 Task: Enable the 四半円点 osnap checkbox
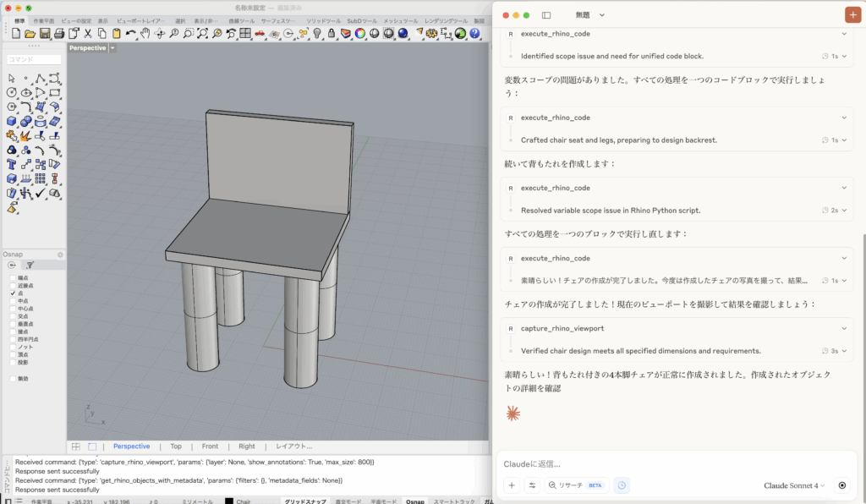[x=13, y=339]
